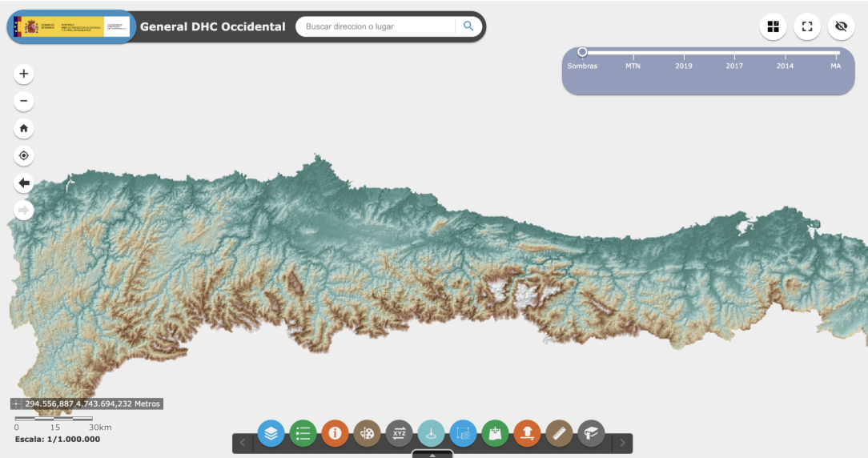Open the color palette styling tool
This screenshot has height=458, width=868.
tap(367, 434)
